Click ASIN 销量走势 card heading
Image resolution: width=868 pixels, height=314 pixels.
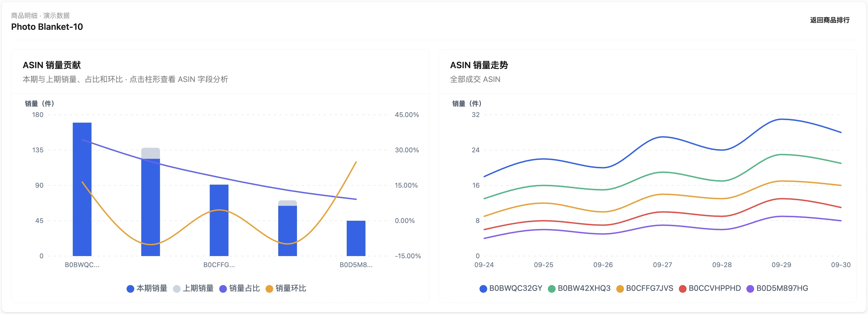pos(479,65)
